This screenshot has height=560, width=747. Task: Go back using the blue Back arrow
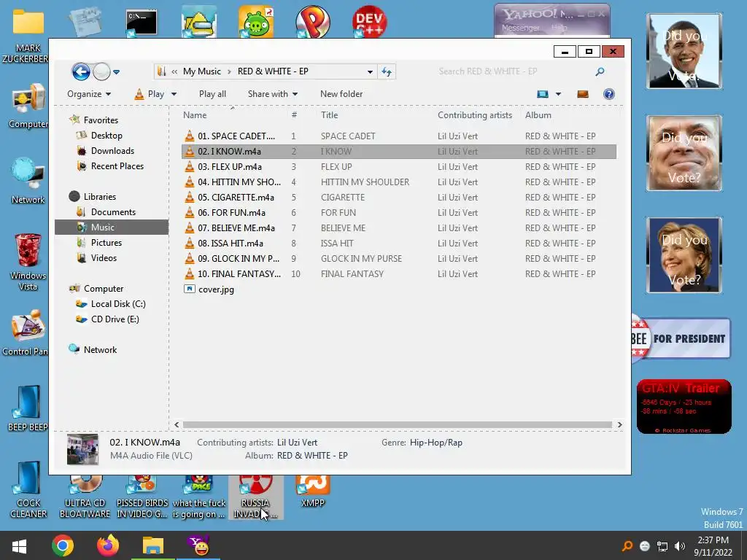click(x=81, y=72)
